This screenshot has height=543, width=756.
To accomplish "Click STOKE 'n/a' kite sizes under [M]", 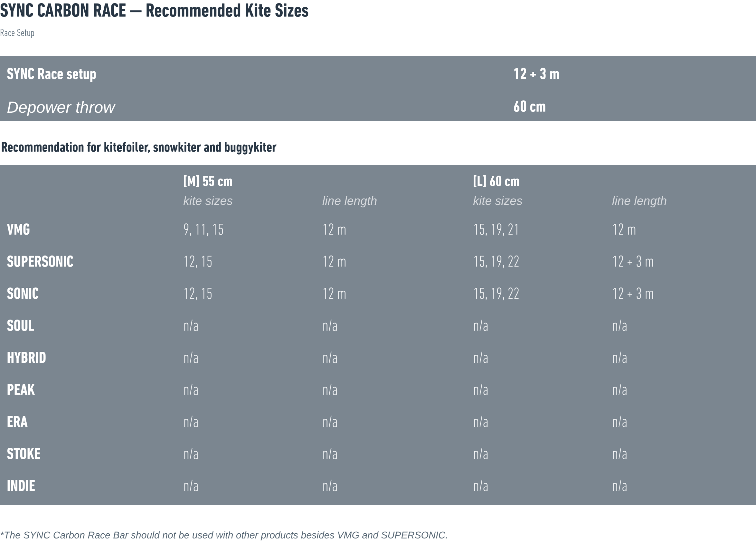I will point(191,454).
